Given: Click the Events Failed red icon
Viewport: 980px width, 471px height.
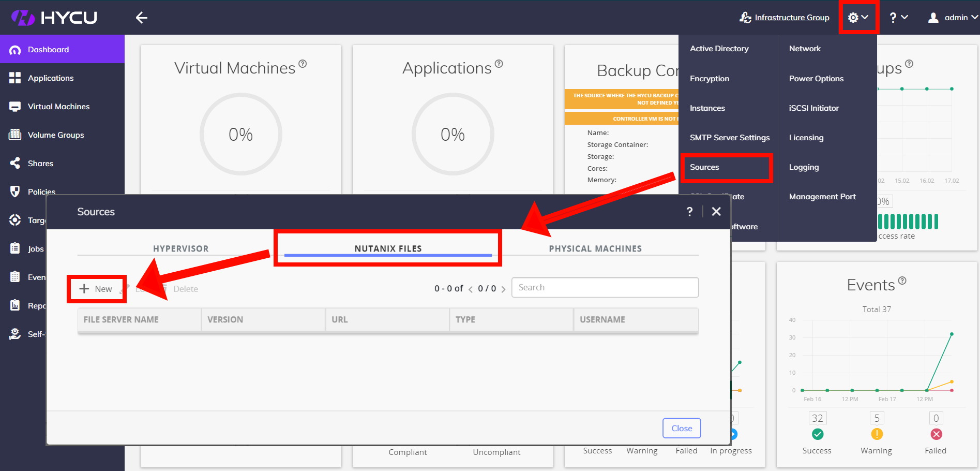Looking at the screenshot, I should point(936,434).
